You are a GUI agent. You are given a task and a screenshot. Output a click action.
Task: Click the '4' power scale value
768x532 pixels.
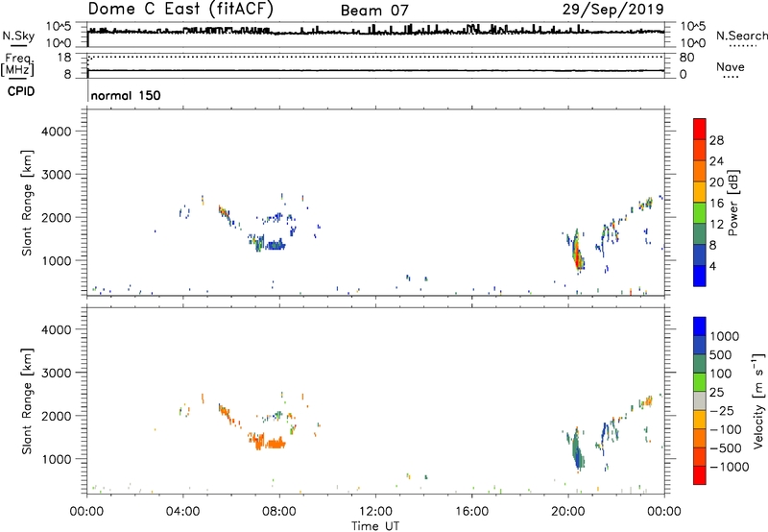click(x=712, y=266)
